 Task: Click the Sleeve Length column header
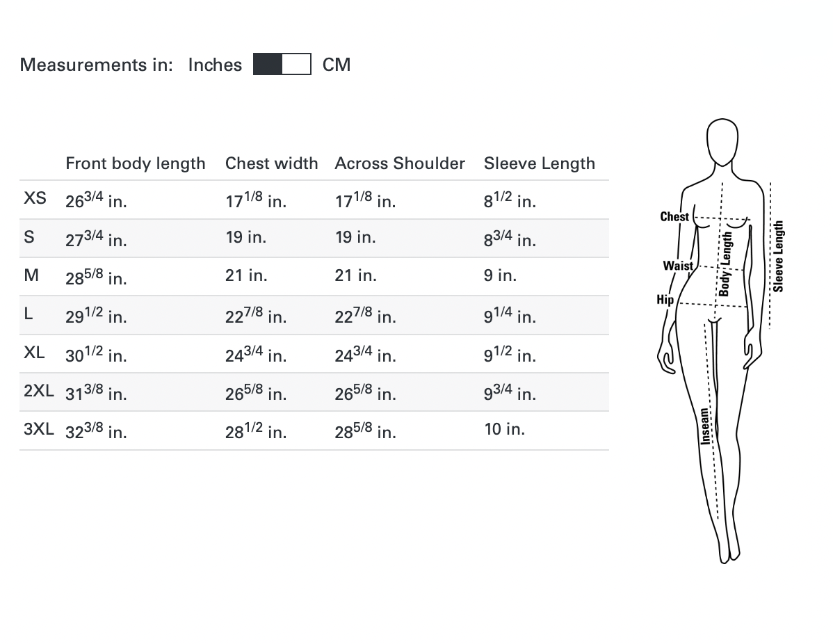(540, 163)
